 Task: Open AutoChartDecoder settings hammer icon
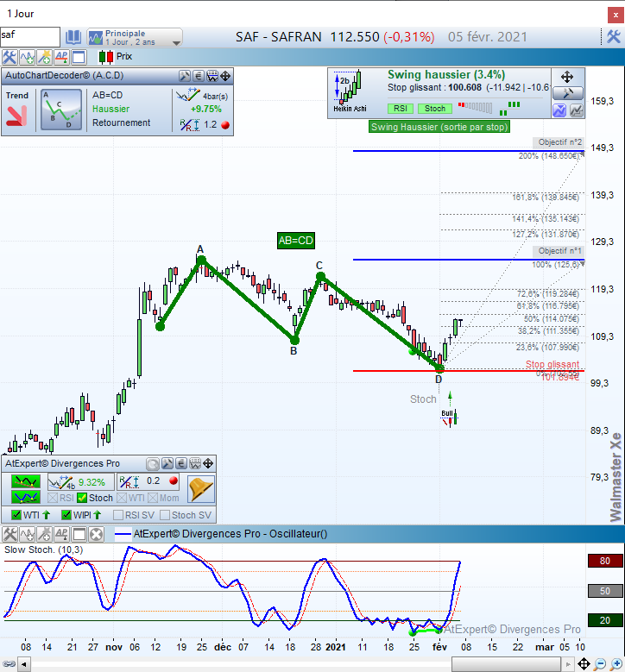[x=185, y=76]
